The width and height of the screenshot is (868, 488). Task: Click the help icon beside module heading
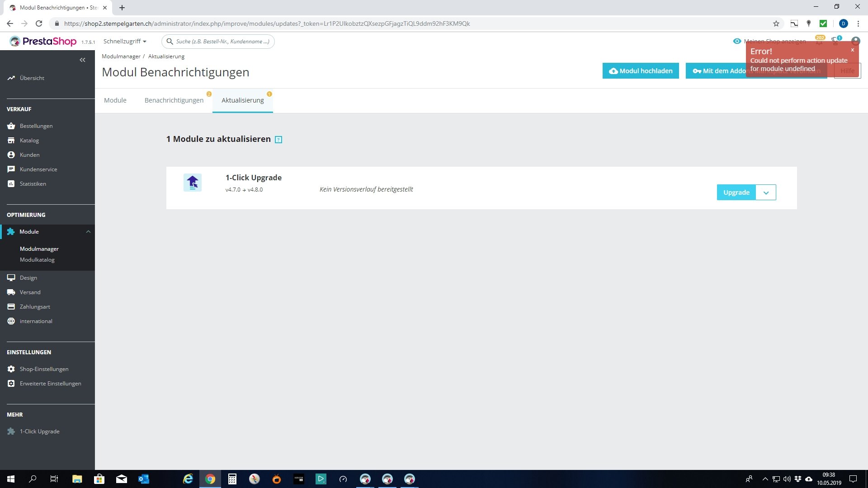tap(278, 140)
